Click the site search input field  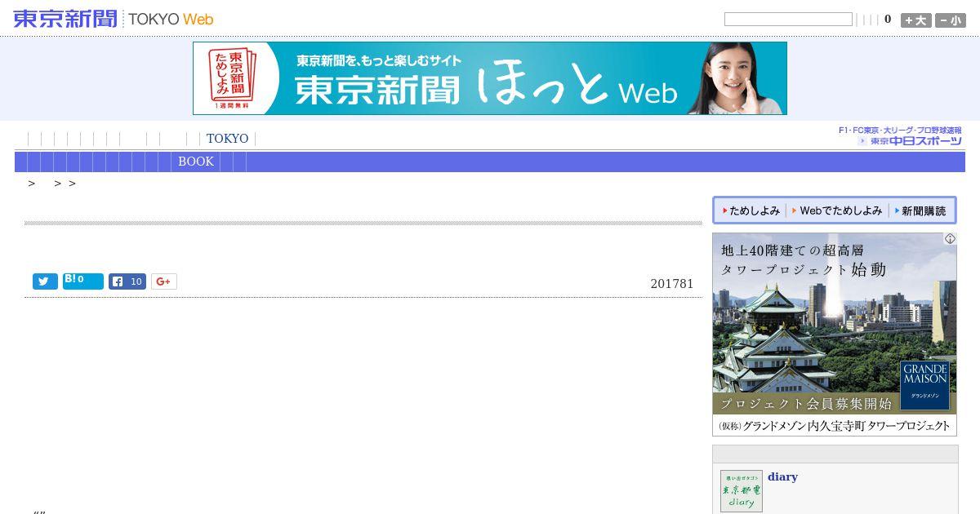pyautogui.click(x=788, y=20)
